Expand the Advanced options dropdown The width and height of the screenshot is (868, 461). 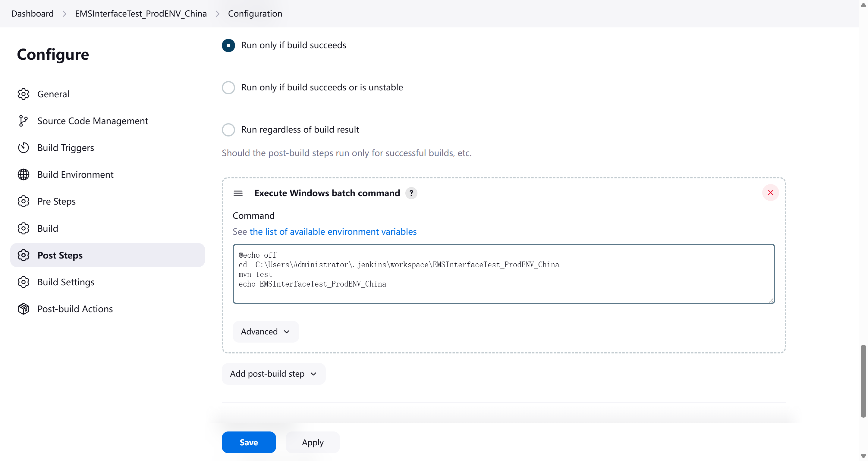click(266, 332)
